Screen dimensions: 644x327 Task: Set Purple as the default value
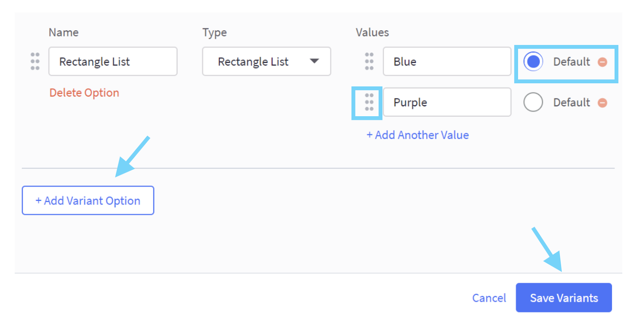coord(533,102)
